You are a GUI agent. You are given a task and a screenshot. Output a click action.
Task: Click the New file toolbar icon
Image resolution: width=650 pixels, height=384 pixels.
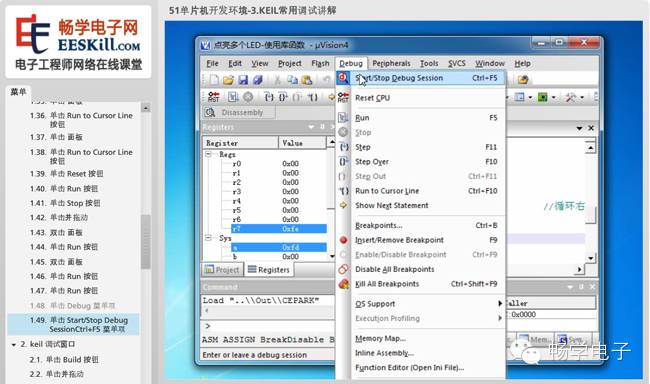point(214,80)
